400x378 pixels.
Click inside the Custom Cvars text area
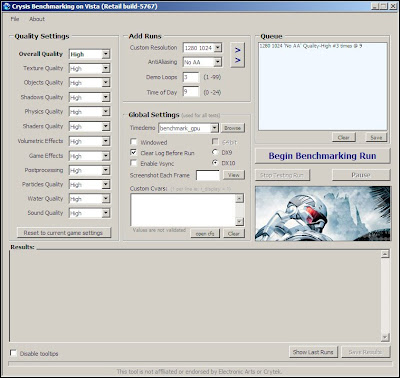coord(183,210)
